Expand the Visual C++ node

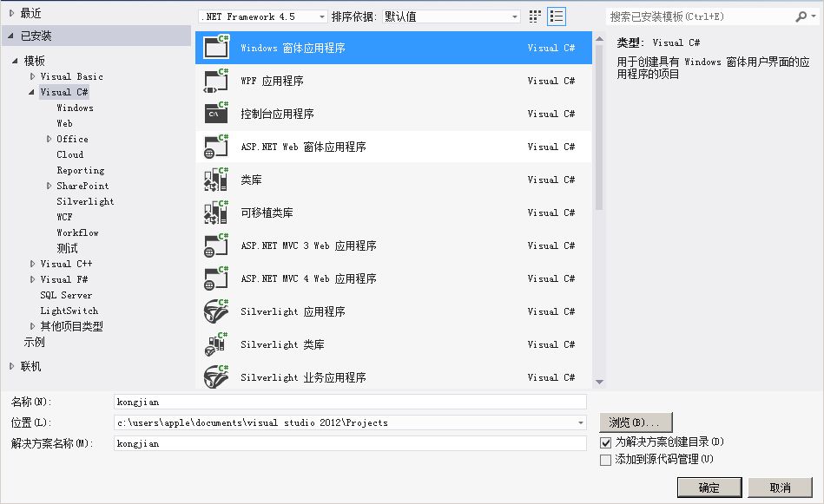coord(33,264)
